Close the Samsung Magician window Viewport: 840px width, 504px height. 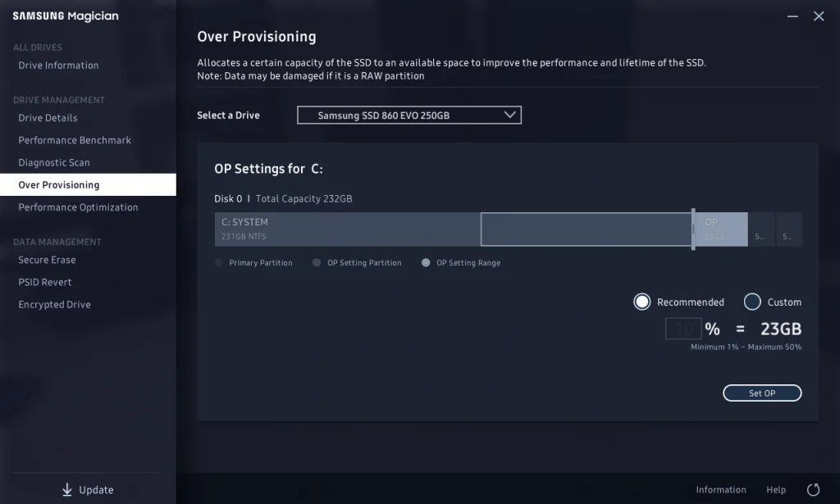[819, 16]
